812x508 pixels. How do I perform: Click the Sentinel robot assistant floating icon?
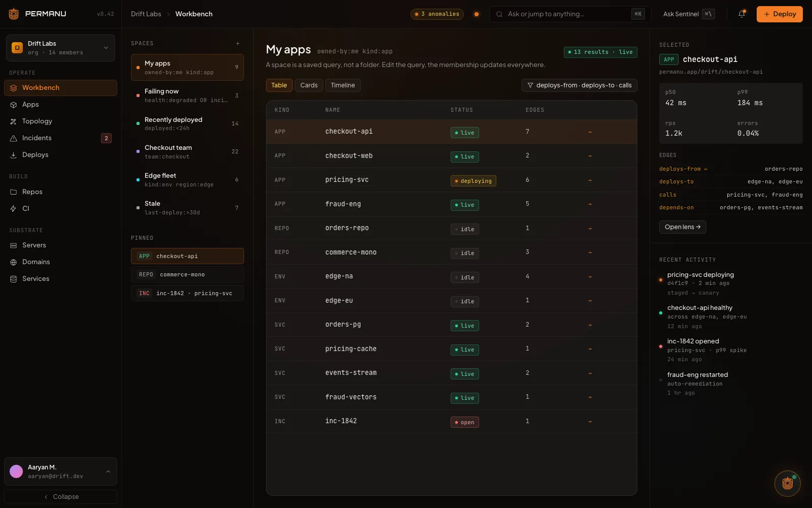coord(788,483)
